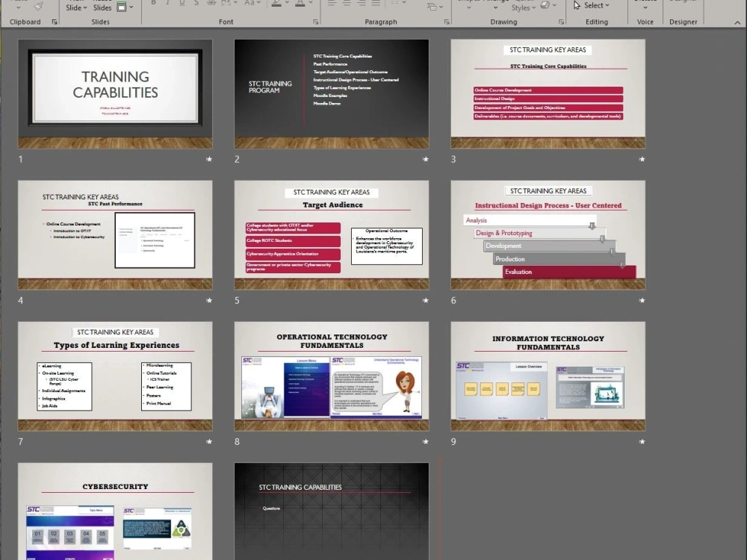This screenshot has height=560, width=747.
Task: Toggle Italic formatting
Action: click(x=167, y=3)
